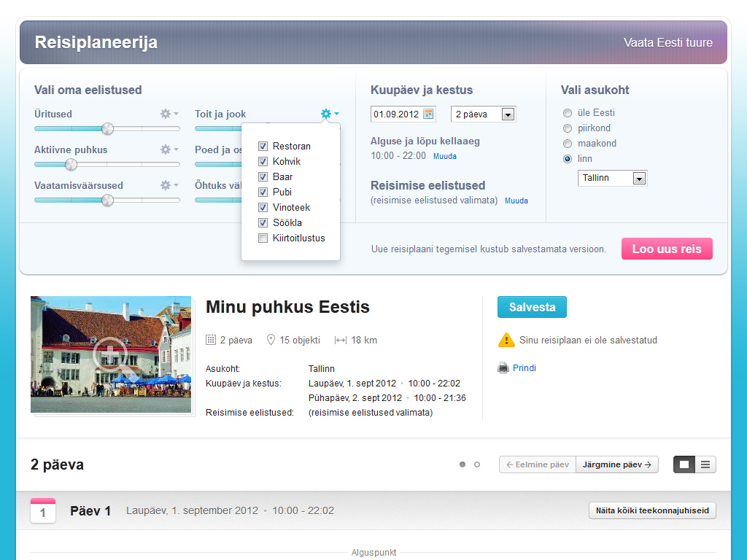Click the Vaatamisväärsused gear icon

(x=169, y=185)
